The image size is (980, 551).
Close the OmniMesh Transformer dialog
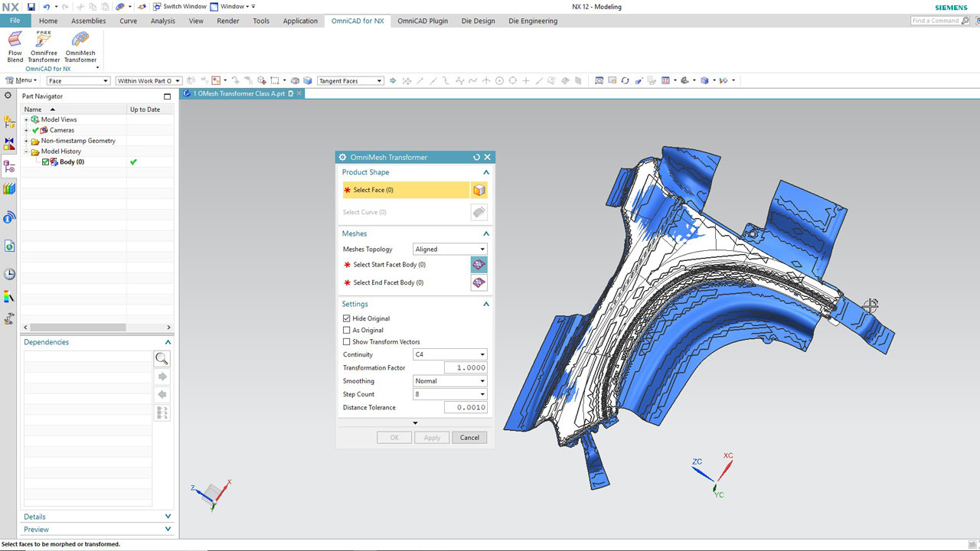click(487, 157)
